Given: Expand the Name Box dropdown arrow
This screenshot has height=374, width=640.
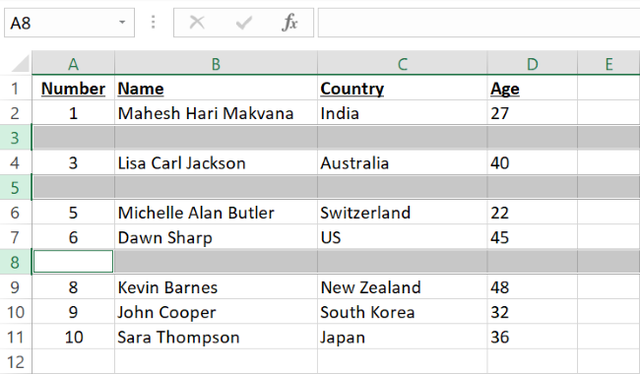Looking at the screenshot, I should (122, 22).
